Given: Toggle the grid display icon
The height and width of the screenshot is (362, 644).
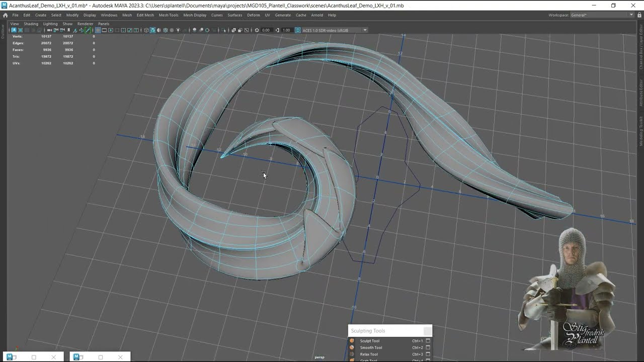Looking at the screenshot, I should tap(98, 30).
